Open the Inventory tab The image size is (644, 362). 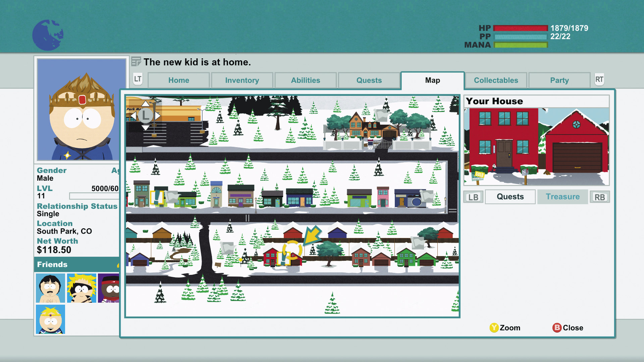coord(242,80)
